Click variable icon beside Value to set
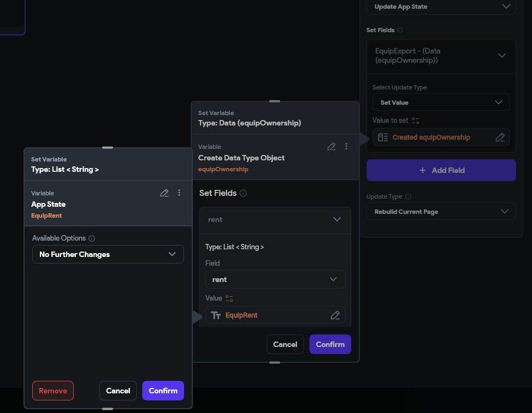The height and width of the screenshot is (413, 532). [x=416, y=121]
